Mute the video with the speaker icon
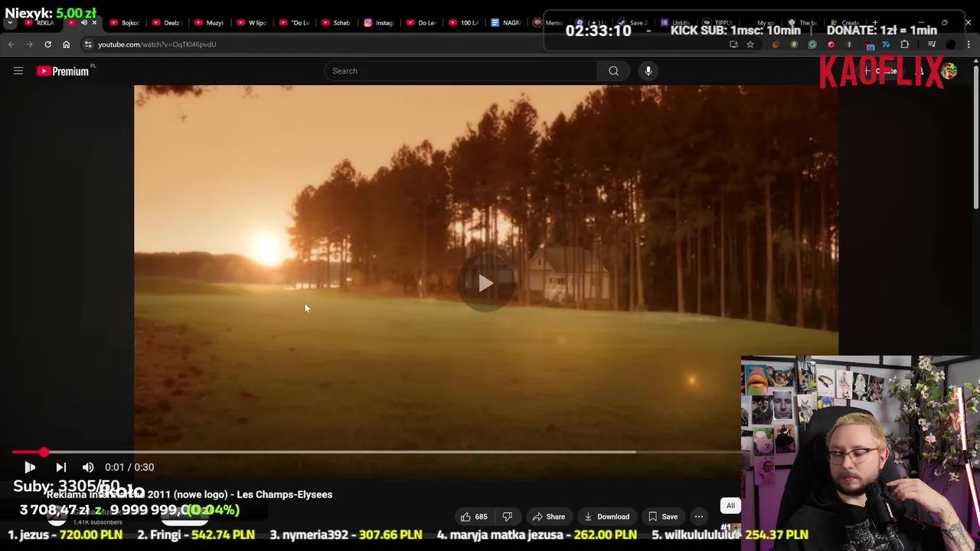This screenshot has width=980, height=551. [88, 467]
